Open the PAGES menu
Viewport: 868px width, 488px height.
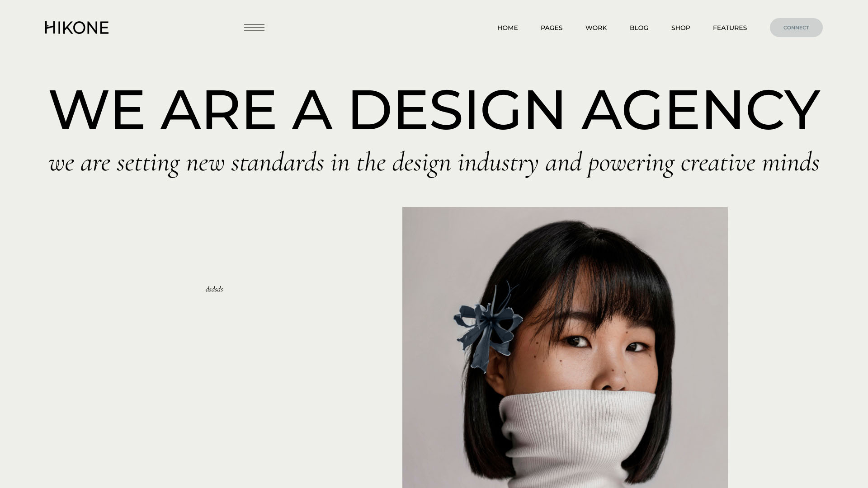[552, 28]
